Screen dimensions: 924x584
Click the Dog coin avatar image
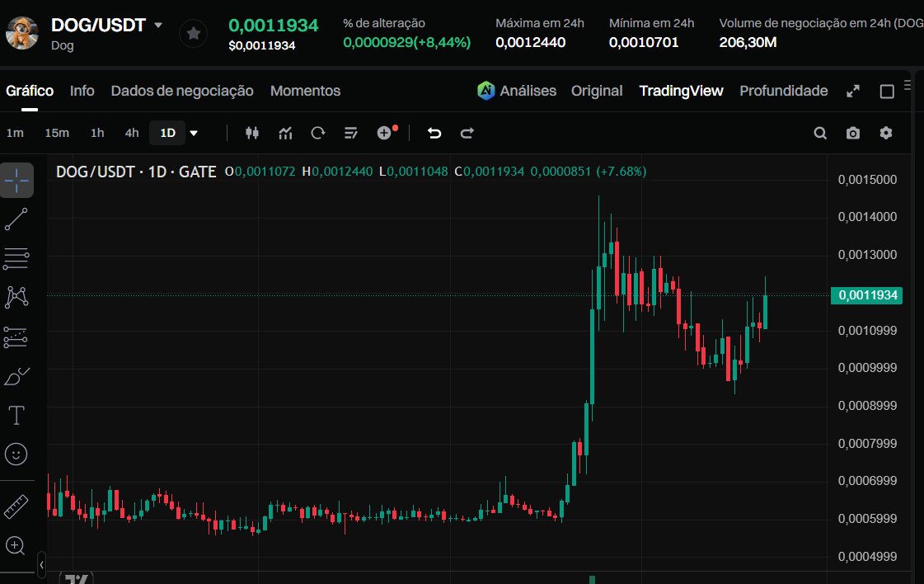(x=21, y=33)
